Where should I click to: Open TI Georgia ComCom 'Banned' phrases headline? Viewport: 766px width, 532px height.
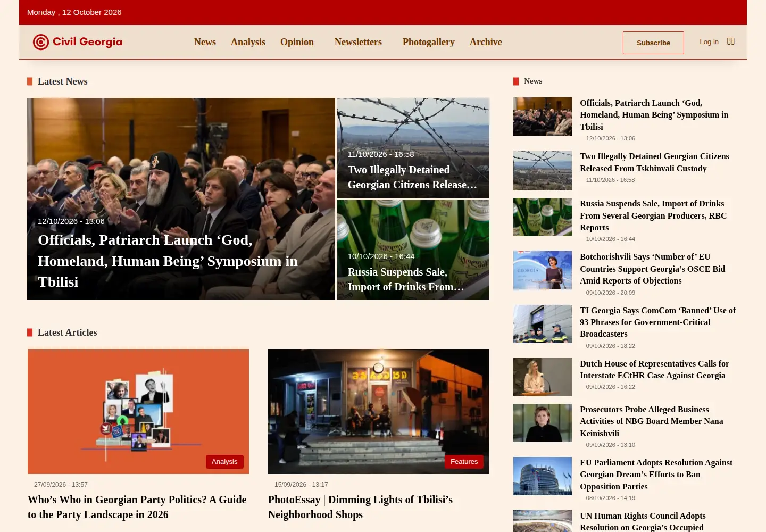click(x=658, y=322)
